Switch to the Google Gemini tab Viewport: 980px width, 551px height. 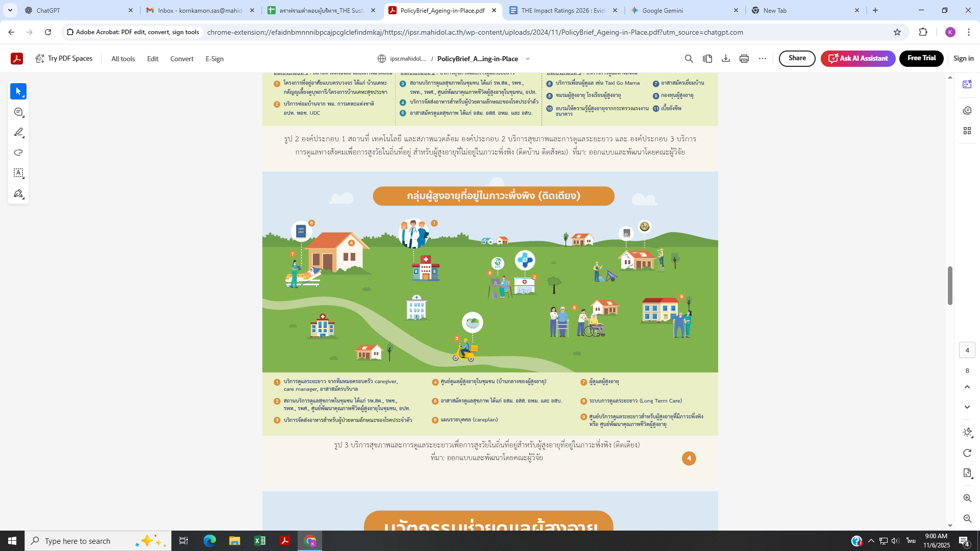click(x=662, y=10)
